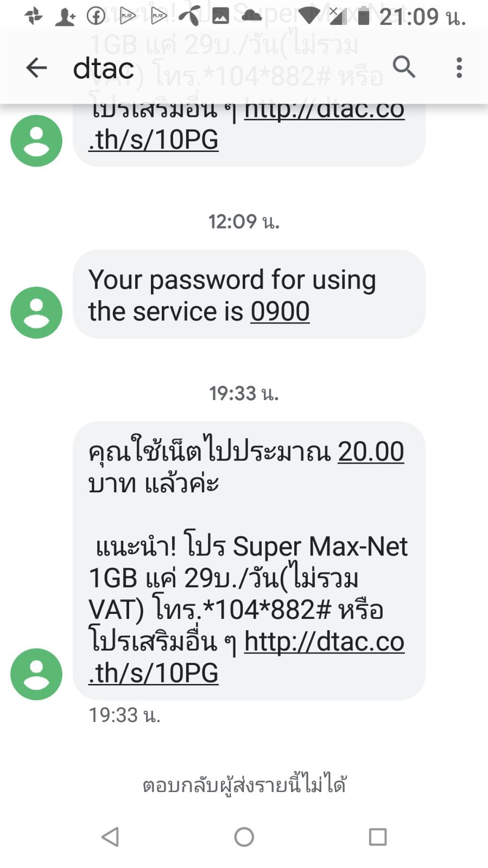
Task: Tap the cannot-reply notice at bottom
Action: pos(244,785)
